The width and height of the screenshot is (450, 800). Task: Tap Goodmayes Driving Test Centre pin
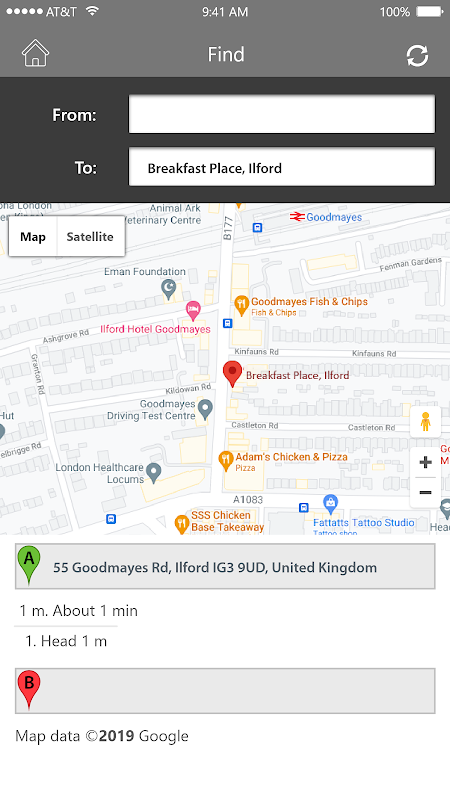(x=205, y=409)
